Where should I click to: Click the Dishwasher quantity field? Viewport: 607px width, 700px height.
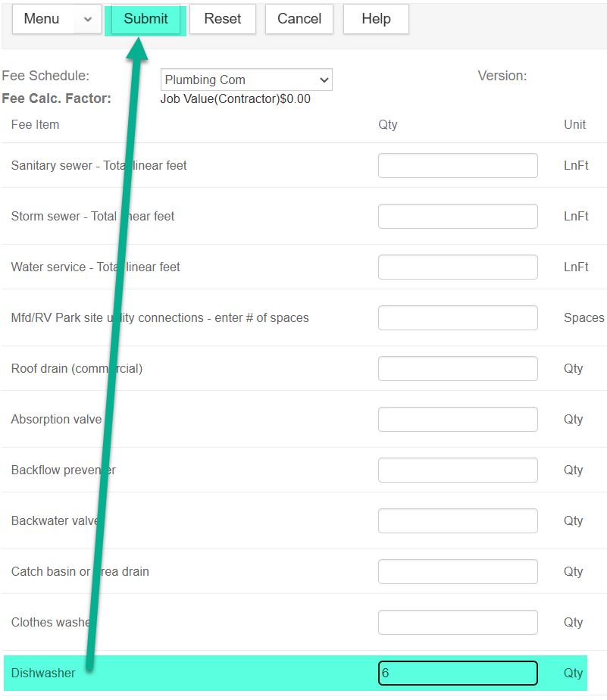pos(458,673)
